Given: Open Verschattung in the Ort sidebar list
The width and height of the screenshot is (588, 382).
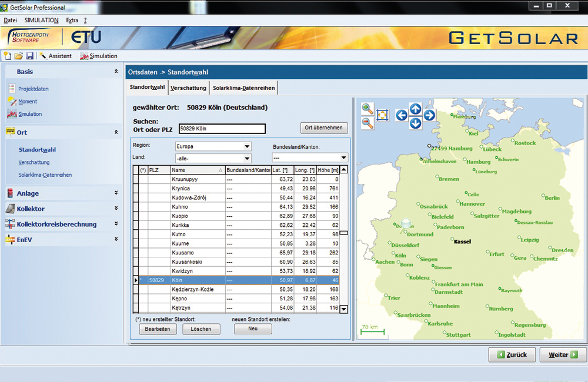Looking at the screenshot, I should point(34,162).
